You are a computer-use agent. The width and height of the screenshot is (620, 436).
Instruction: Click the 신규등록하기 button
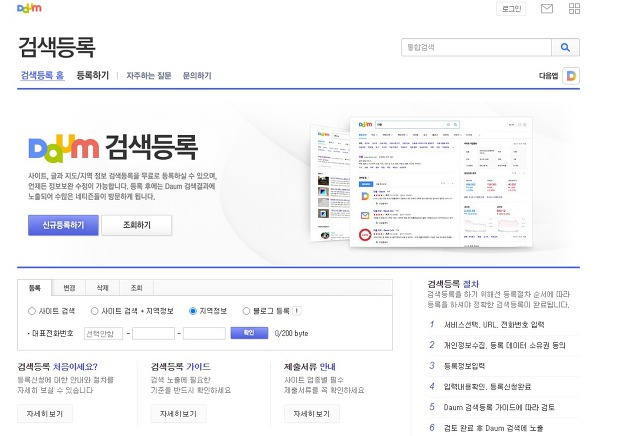(63, 225)
